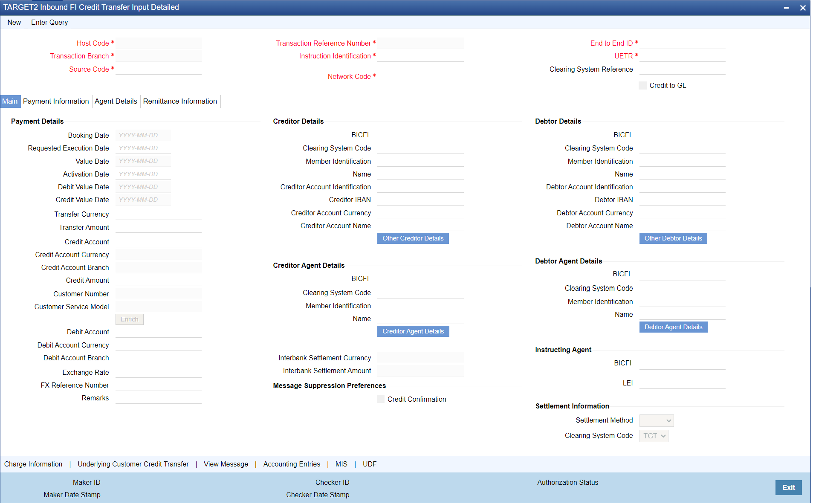813x504 pixels.
Task: Focus the LEI input field
Action: click(683, 383)
